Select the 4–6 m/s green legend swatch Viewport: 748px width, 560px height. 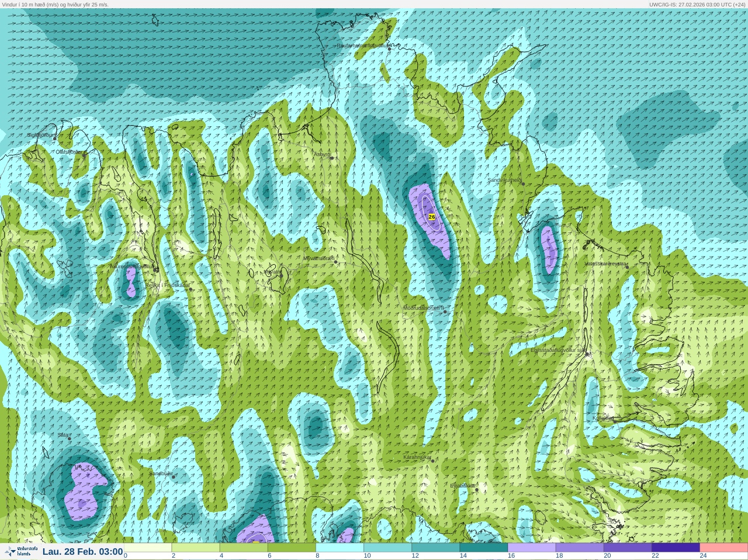click(244, 548)
